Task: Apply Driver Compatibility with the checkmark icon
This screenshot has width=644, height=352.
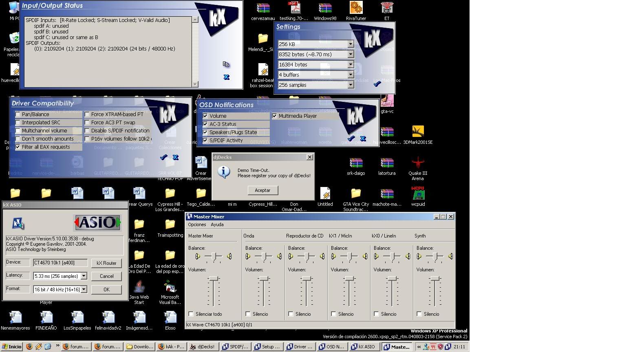Action: pyautogui.click(x=163, y=157)
